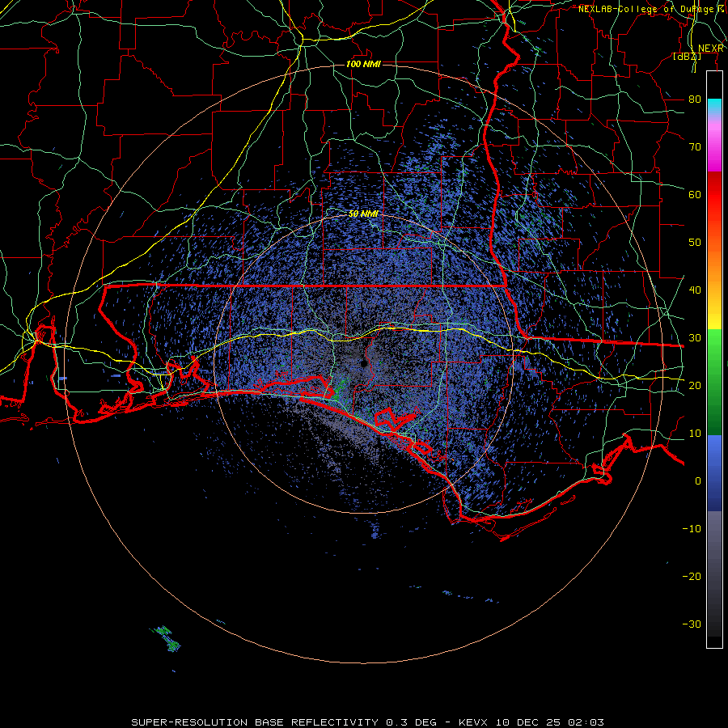728x728 pixels.
Task: Pick the orange segment near 45 dBZ
Action: point(715,265)
